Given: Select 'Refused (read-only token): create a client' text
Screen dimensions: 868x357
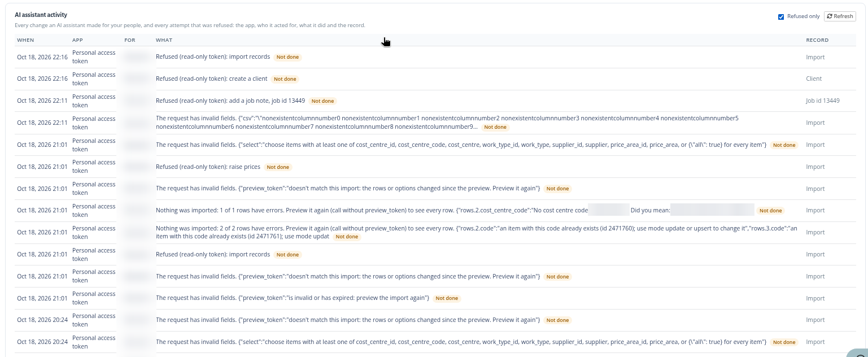Looking at the screenshot, I should coord(211,79).
